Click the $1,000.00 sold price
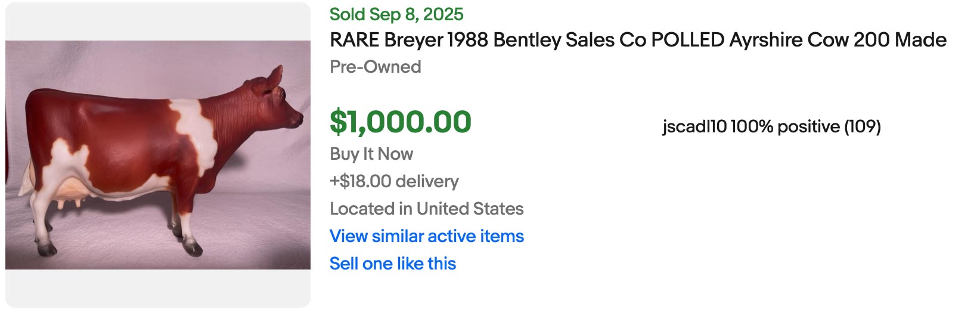The width and height of the screenshot is (980, 316). click(401, 122)
